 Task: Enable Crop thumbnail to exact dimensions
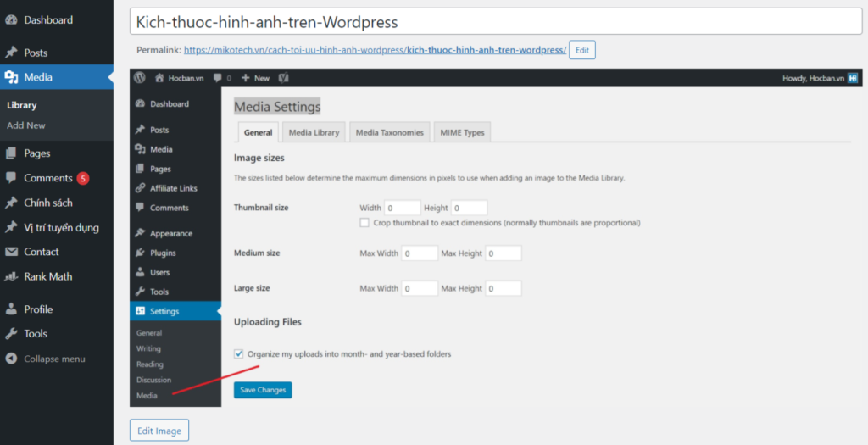pyautogui.click(x=364, y=222)
